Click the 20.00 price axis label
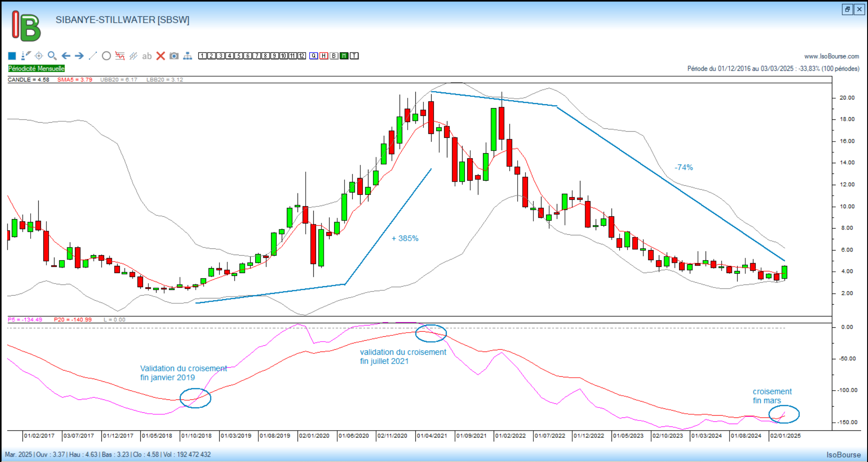The height and width of the screenshot is (462, 868). coord(847,97)
